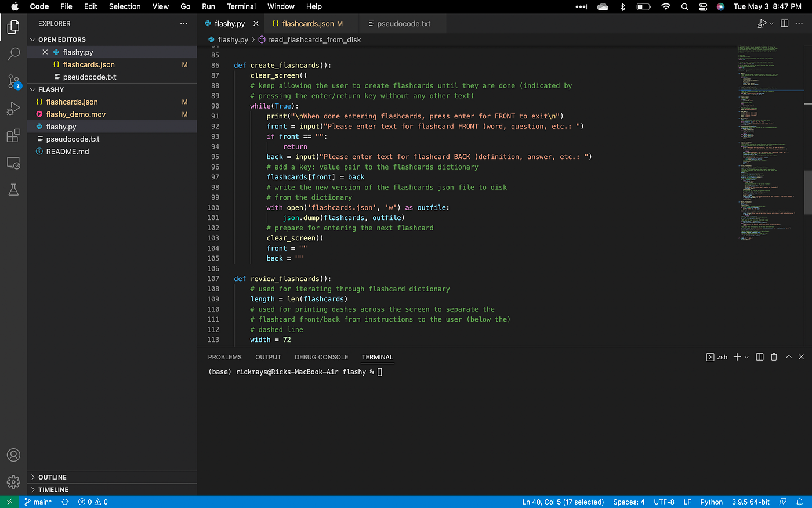Change indentation via Spaces: 4 in status bar
The height and width of the screenshot is (508, 812).
[x=629, y=502]
